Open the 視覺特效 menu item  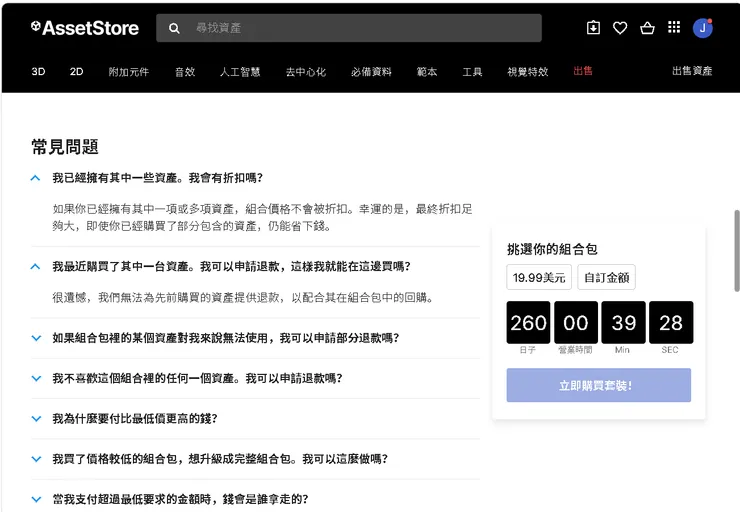(528, 72)
